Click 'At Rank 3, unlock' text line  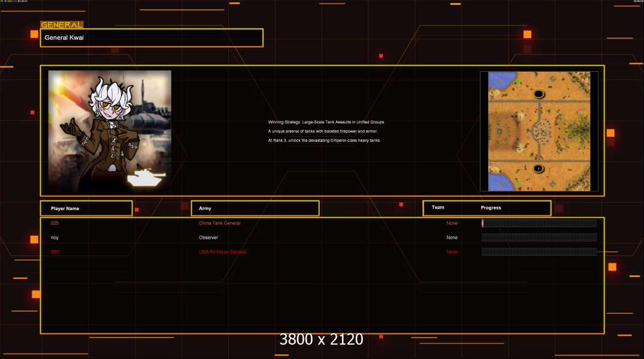click(x=325, y=141)
